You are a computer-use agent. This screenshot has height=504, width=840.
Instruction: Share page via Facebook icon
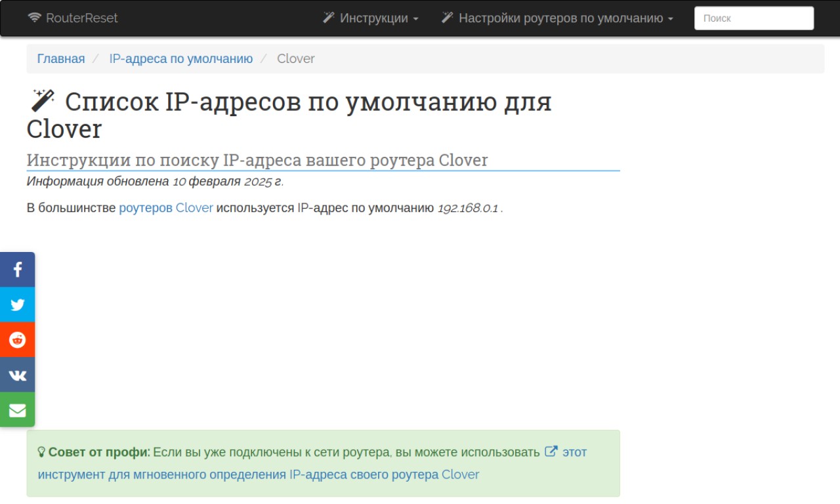point(17,270)
